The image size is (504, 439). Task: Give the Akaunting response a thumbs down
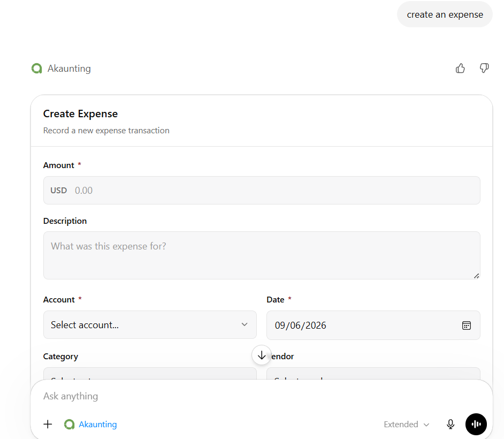(484, 68)
